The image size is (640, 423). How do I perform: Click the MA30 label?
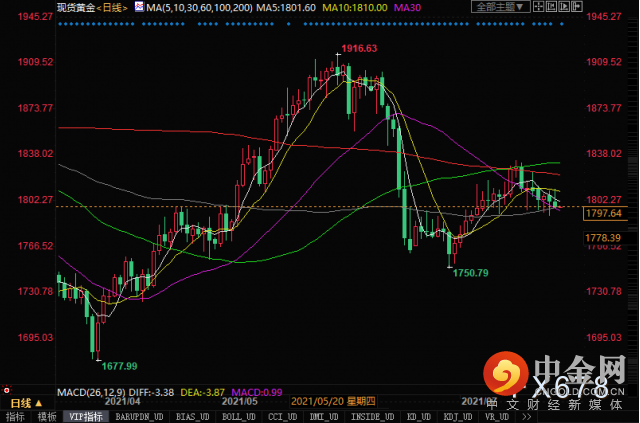(x=407, y=7)
